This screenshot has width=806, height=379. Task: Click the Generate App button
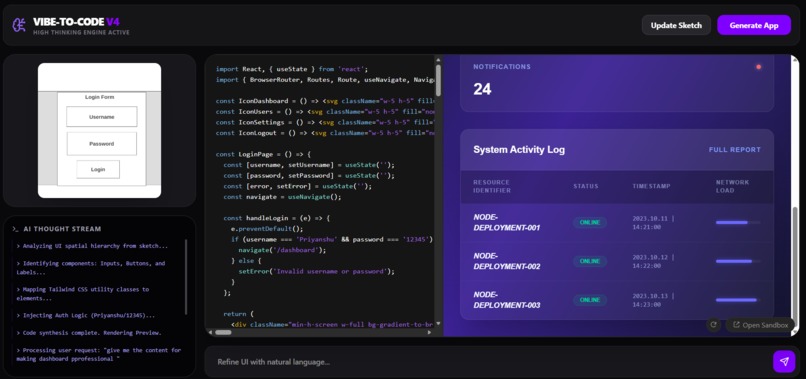point(754,25)
